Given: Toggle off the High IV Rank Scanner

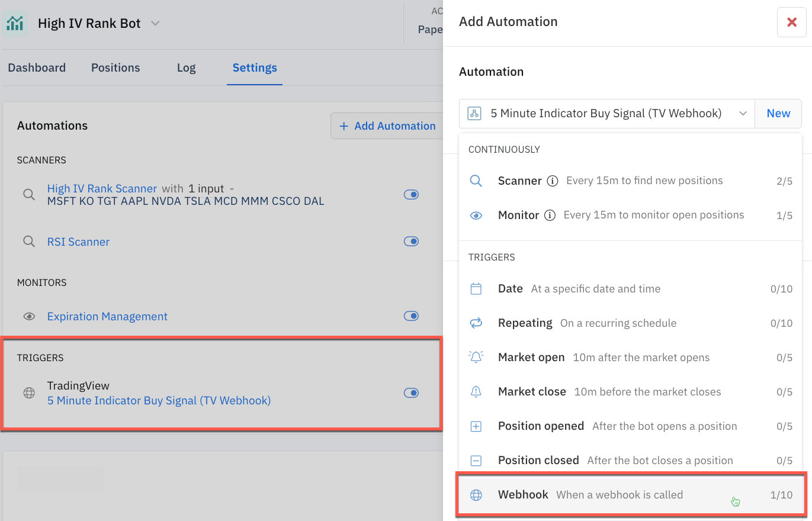Looking at the screenshot, I should (411, 195).
